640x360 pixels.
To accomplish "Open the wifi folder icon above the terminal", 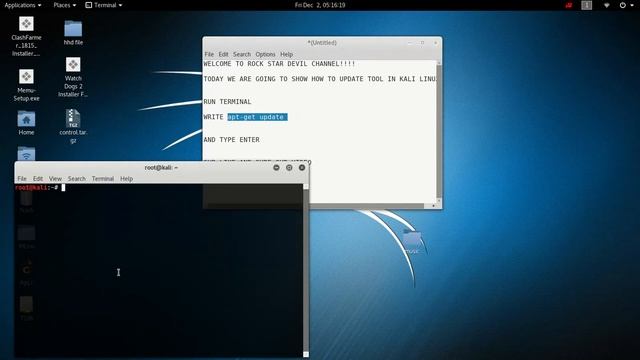I will [x=26, y=154].
